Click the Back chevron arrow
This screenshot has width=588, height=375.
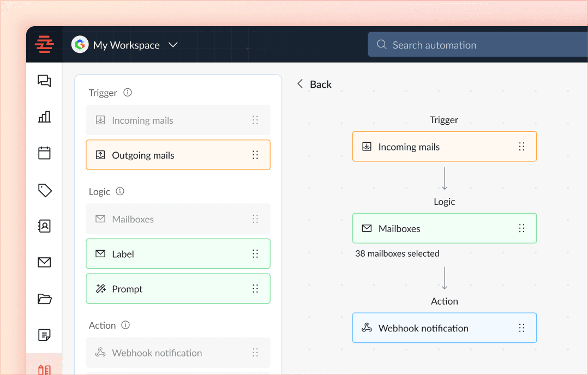[x=300, y=84]
